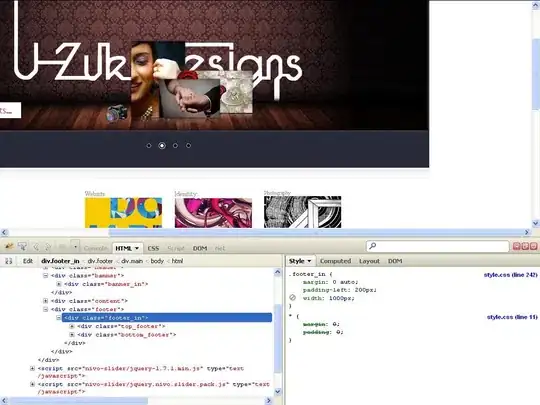
Task: Click HTML panel horizontal scrollbar right arrow
Action: (269, 401)
